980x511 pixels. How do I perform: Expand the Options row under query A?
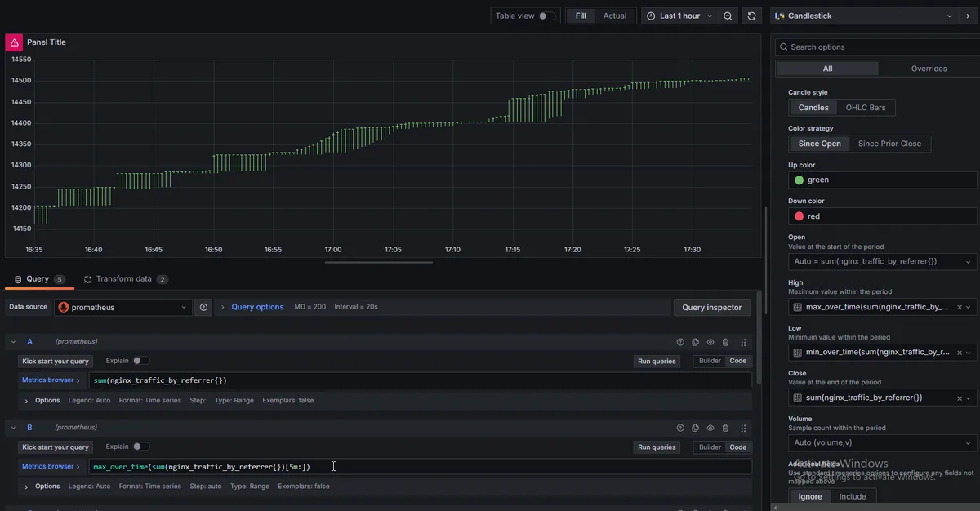[27, 401]
